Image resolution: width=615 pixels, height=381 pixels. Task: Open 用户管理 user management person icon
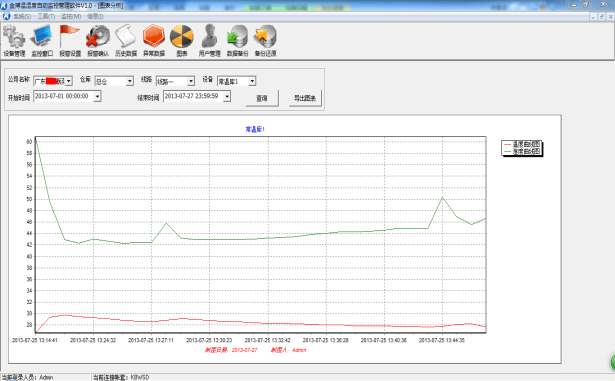pyautogui.click(x=209, y=41)
